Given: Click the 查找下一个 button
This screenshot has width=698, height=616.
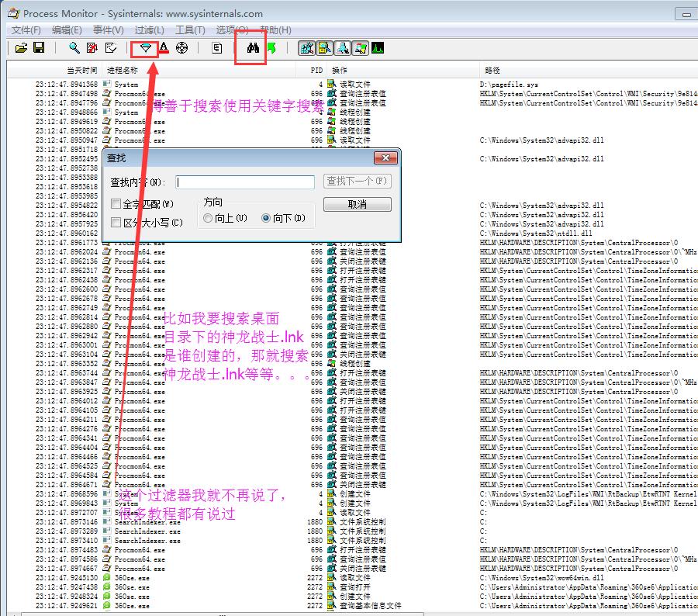Looking at the screenshot, I should 357,182.
